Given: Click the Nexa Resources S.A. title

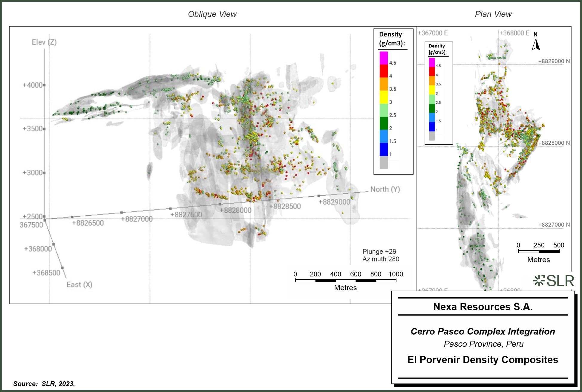Looking at the screenshot, I should pos(483,307).
